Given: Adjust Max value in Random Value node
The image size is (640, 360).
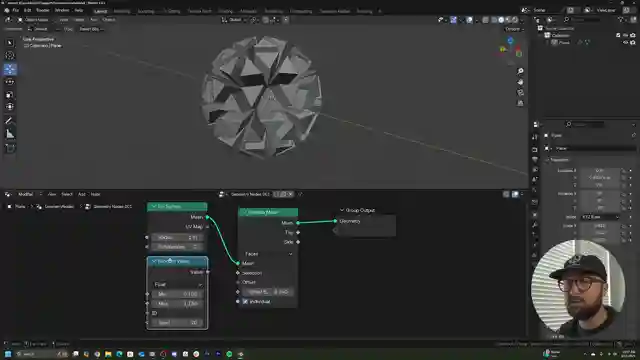Looking at the screenshot, I should pos(178,304).
